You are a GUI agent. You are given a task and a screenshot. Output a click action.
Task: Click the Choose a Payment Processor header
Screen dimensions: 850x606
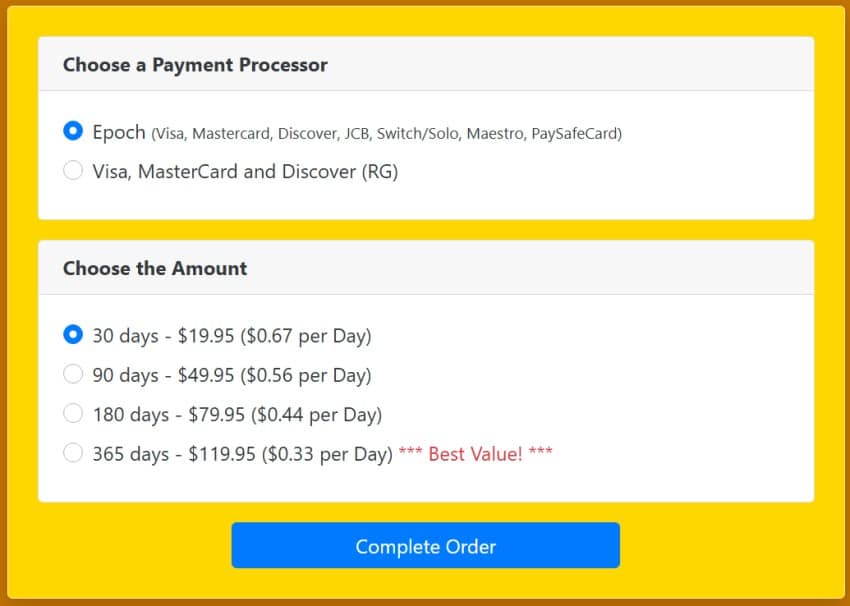coord(195,64)
